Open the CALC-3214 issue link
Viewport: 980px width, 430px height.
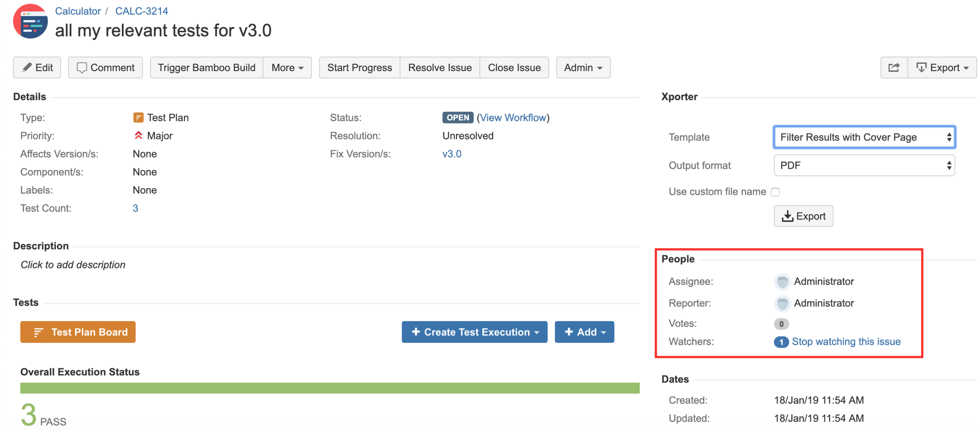142,11
